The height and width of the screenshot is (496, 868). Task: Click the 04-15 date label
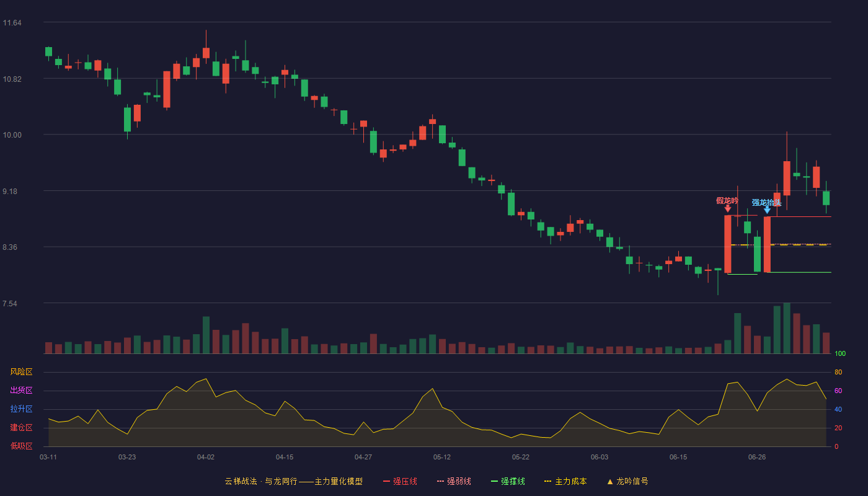[285, 457]
